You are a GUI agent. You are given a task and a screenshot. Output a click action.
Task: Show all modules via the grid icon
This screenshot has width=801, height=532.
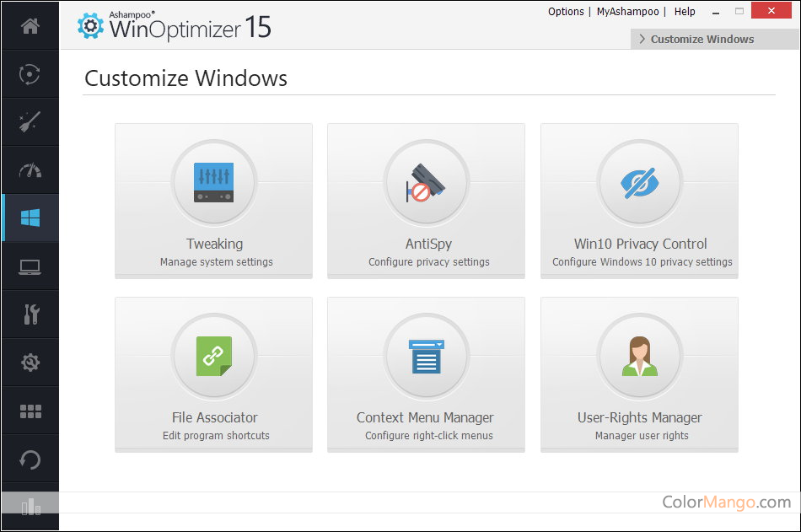coord(30,411)
